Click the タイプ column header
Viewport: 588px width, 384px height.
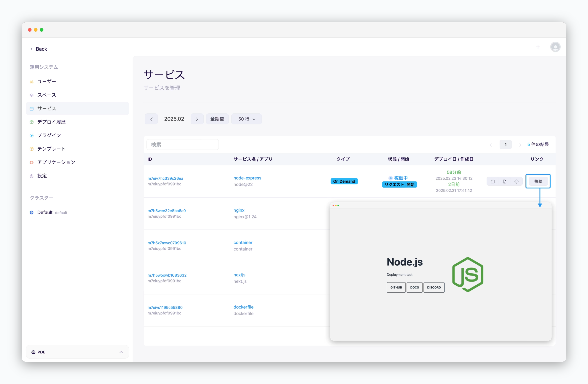point(343,159)
